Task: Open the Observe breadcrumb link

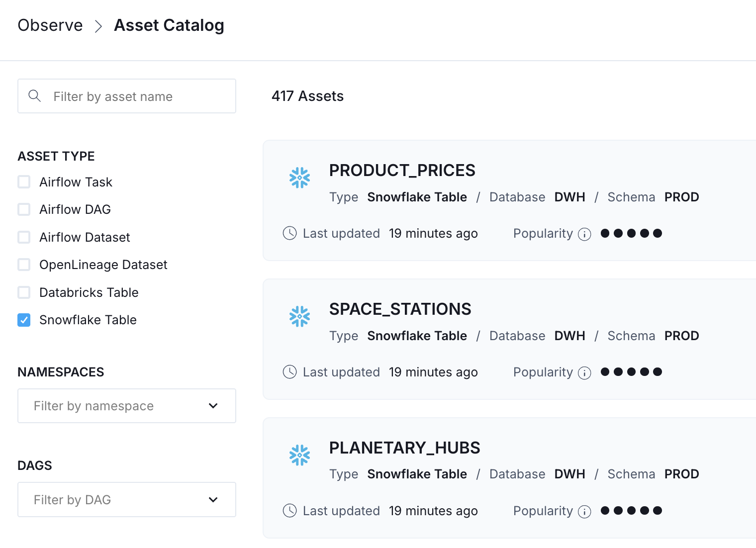Action: point(50,25)
